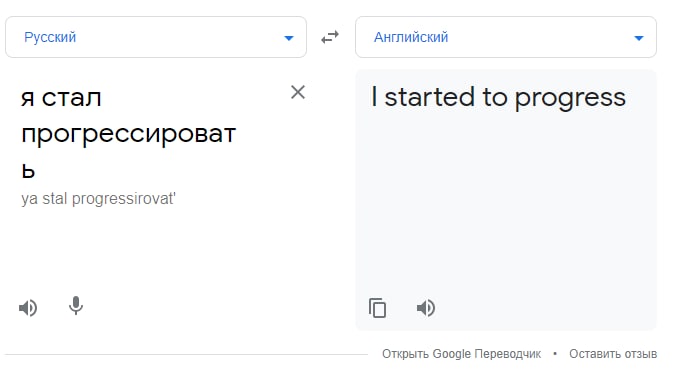Image resolution: width=673 pixels, height=386 pixels.
Task: Click the word 'progress' in the translation output
Action: pyautogui.click(x=570, y=100)
